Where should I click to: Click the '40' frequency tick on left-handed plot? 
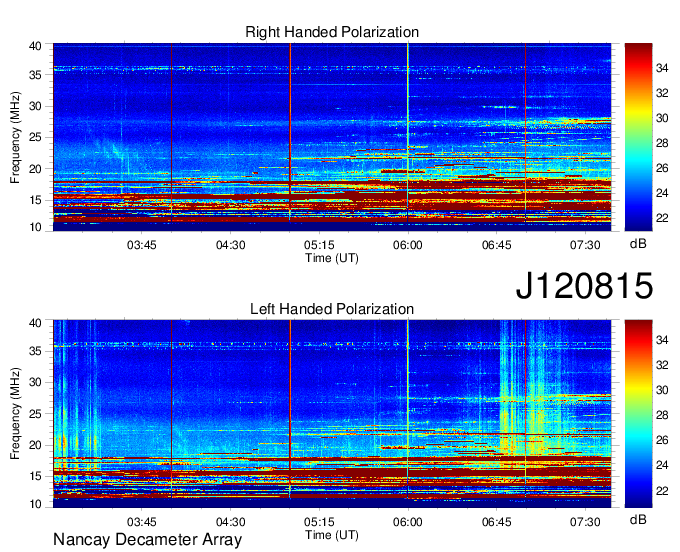(x=35, y=323)
